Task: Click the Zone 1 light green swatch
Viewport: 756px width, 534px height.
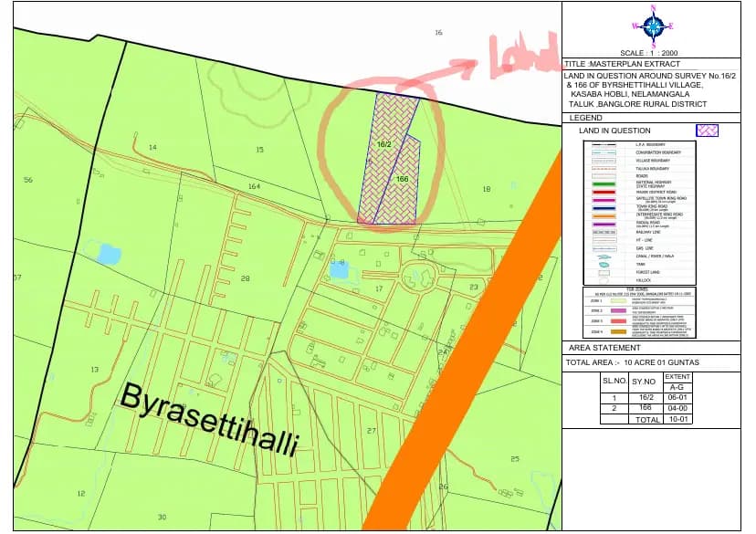Action: coord(619,300)
